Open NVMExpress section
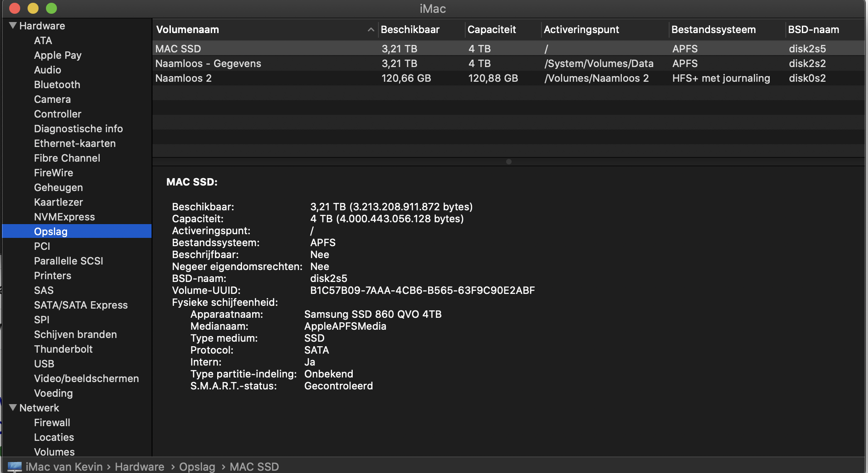Screen dimensions: 868x473 click(x=64, y=217)
